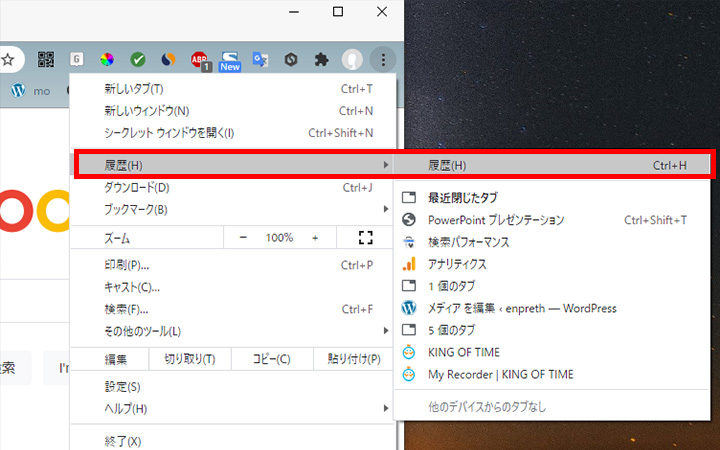The width and height of the screenshot is (720, 450).
Task: Toggle fullscreen mode icon in zoom row
Action: coord(366,237)
